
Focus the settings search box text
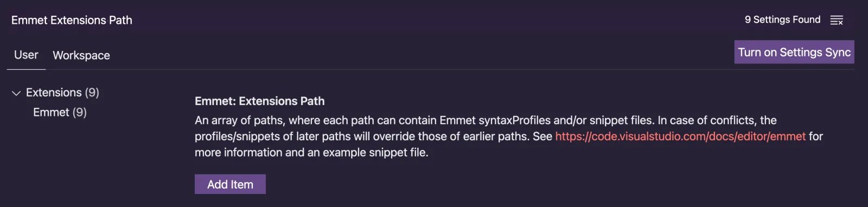click(72, 20)
